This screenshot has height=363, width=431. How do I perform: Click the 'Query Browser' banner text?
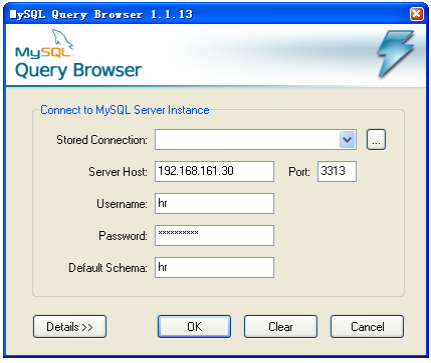79,70
